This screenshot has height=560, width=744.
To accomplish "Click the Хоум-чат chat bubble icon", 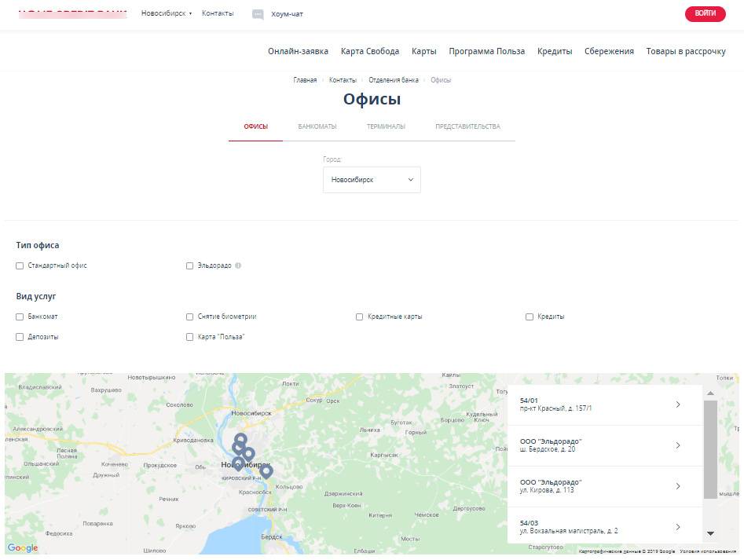I will coord(258,14).
